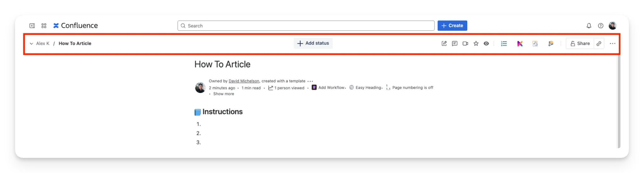Expand the breadcrumb chevron beside Alex K
This screenshot has height=173, width=644.
click(x=31, y=43)
